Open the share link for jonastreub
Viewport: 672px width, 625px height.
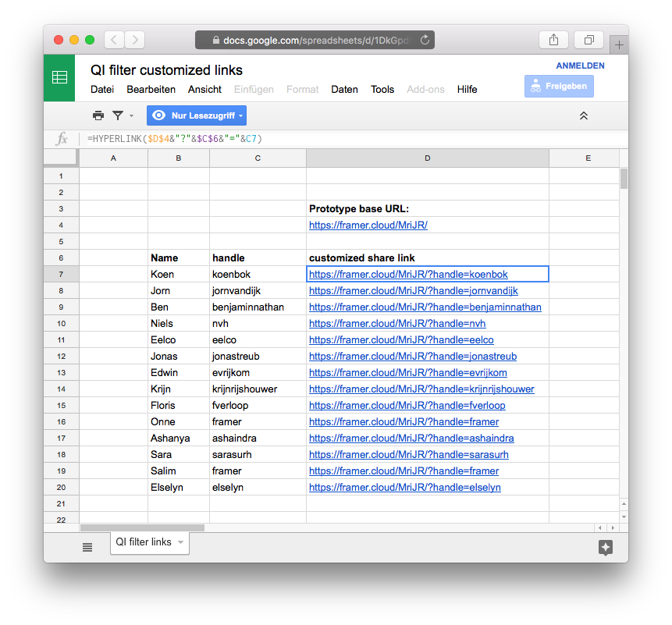(413, 357)
